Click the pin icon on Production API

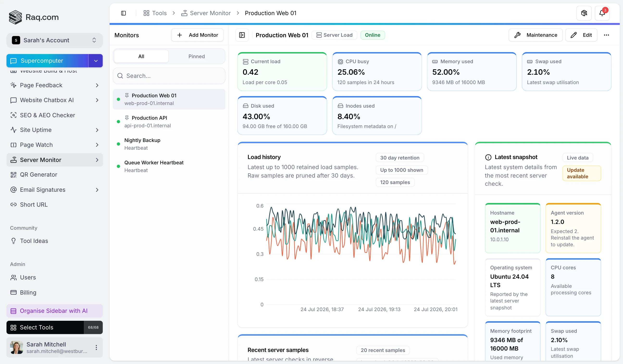[x=127, y=118]
